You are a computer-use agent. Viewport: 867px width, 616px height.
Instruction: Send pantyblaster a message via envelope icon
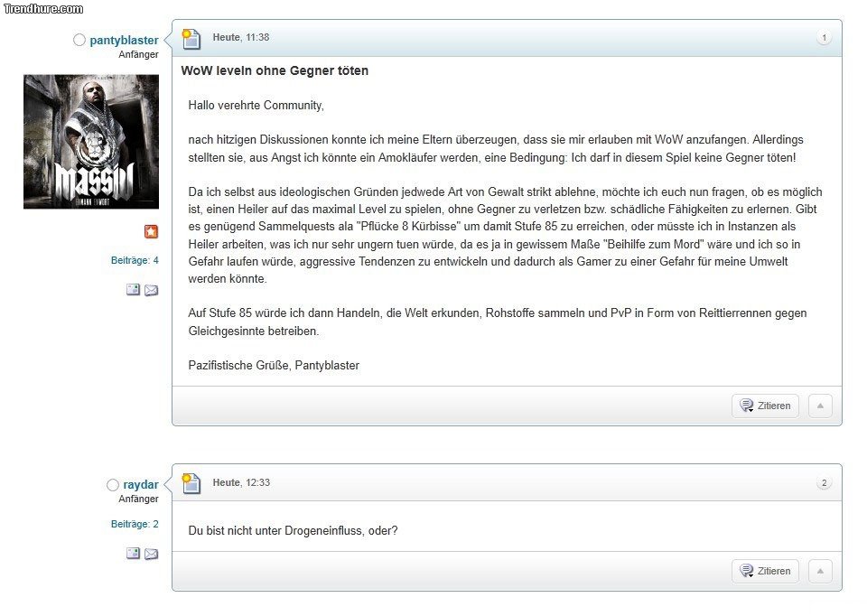click(x=151, y=290)
